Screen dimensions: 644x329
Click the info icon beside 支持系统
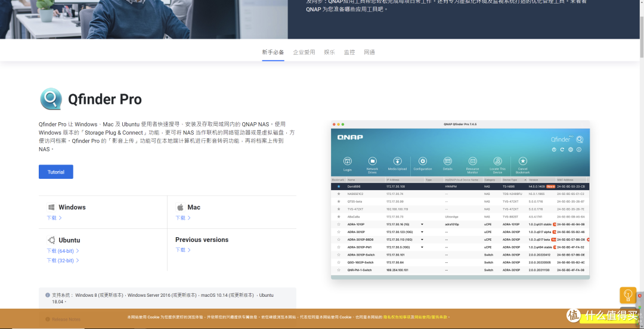[x=48, y=295]
